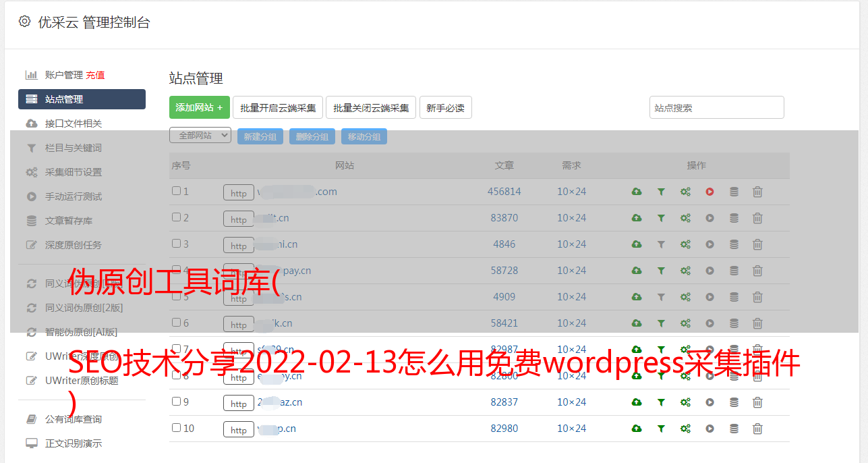This screenshot has height=463, width=868.
Task: Open collection settings gears in row 1
Action: pyautogui.click(x=685, y=192)
